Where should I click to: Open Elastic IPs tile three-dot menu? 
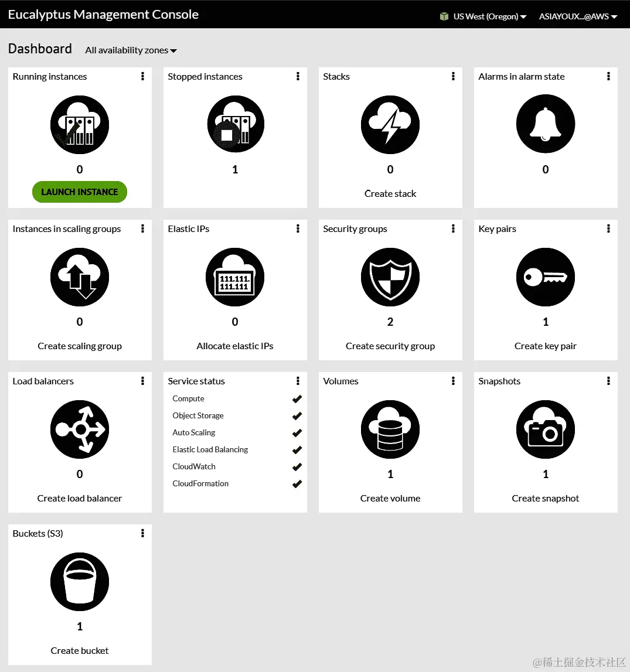[298, 228]
